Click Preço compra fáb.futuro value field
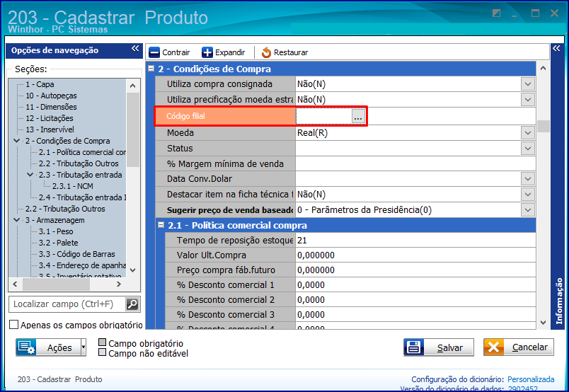Viewport: 569px width, 392px height. (415, 270)
